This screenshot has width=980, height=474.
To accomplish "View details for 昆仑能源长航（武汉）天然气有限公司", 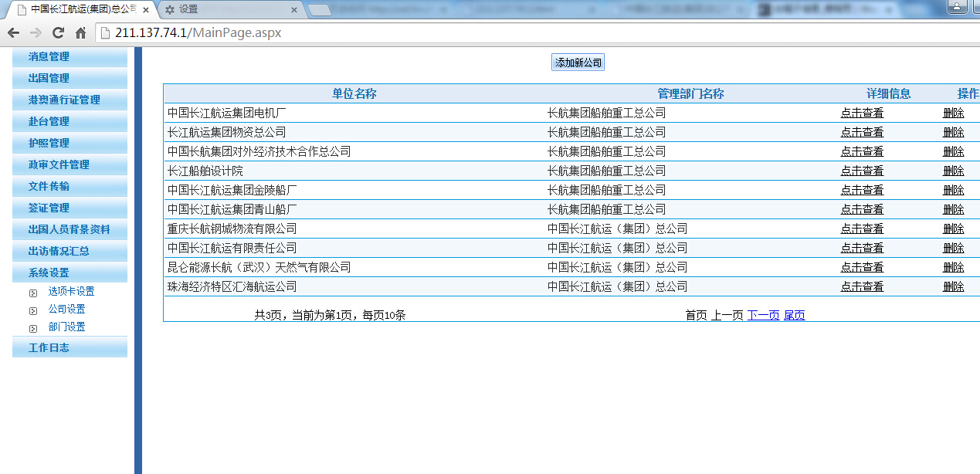I will point(862,267).
